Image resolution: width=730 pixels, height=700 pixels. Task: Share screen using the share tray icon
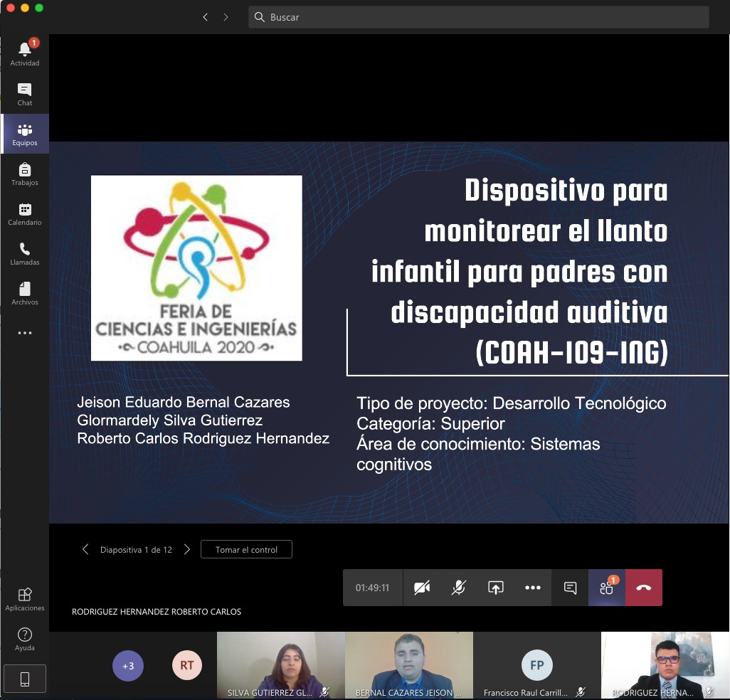pyautogui.click(x=496, y=588)
